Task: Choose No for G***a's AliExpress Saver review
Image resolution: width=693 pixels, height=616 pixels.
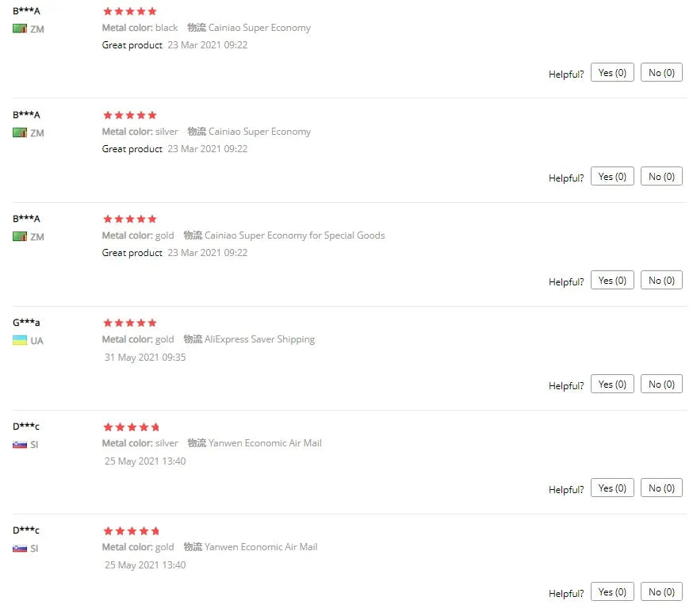Action: (x=661, y=385)
